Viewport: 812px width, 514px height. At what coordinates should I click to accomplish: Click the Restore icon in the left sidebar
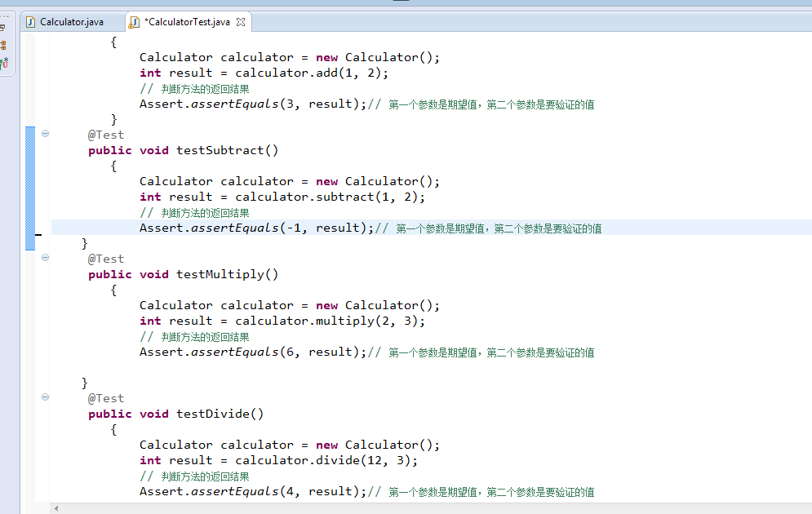tap(3, 27)
